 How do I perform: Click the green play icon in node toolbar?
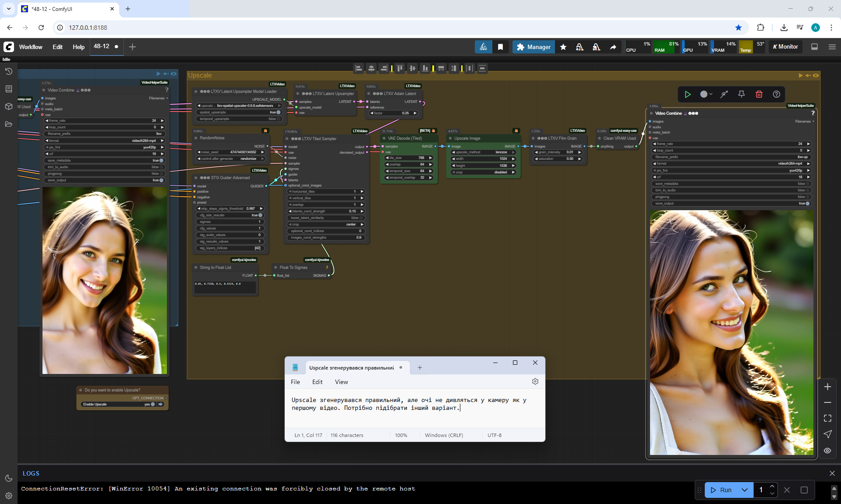click(x=687, y=94)
